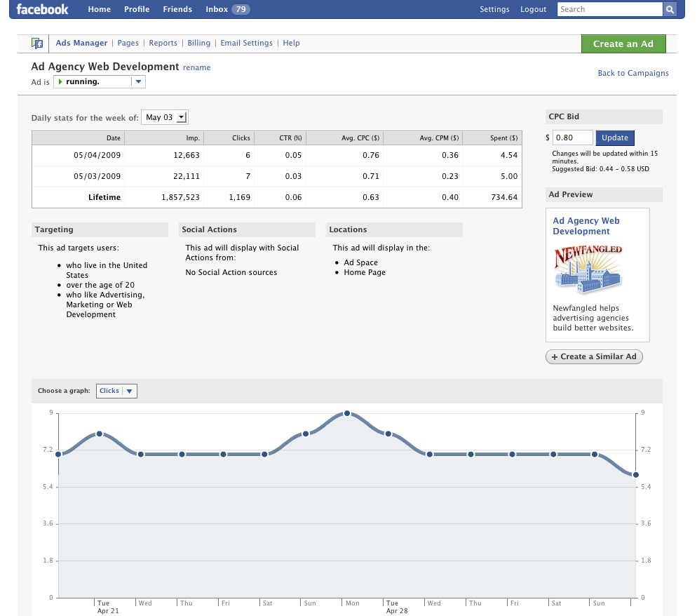Click the Ads Manager flag icon

[37, 43]
